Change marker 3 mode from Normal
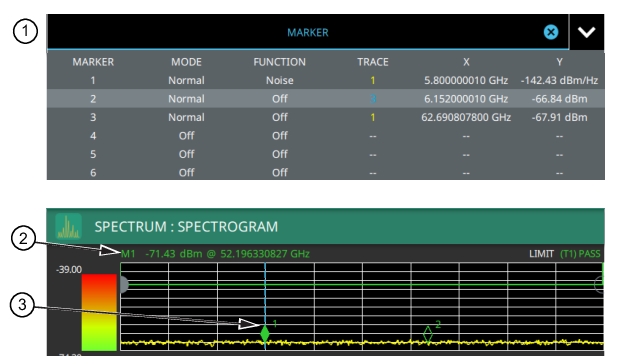This screenshot has height=364, width=620. pos(186,117)
